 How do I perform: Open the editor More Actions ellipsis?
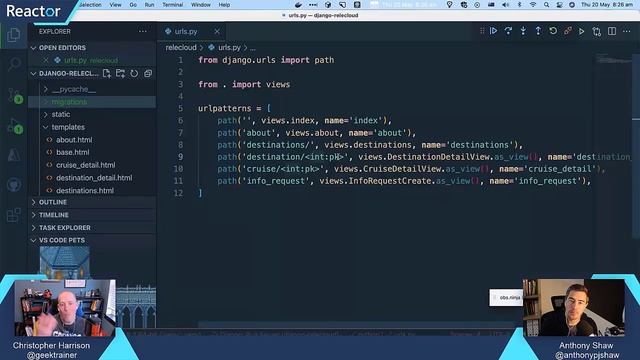[x=627, y=31]
